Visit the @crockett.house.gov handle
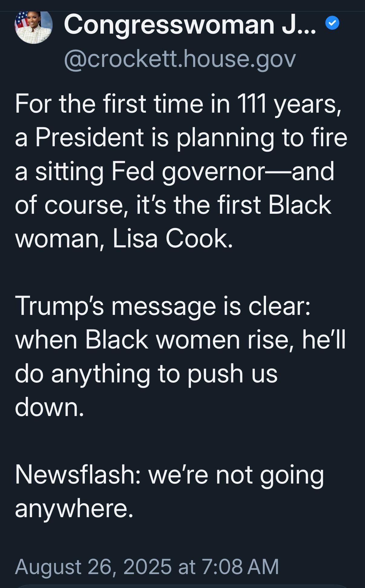The width and height of the screenshot is (365, 588). [x=180, y=58]
